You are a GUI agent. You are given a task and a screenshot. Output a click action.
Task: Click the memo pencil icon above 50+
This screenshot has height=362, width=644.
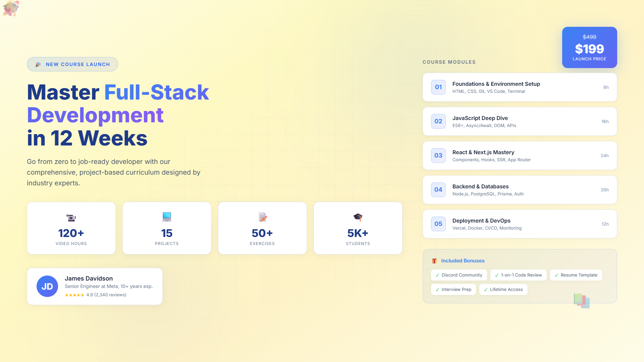click(x=263, y=217)
